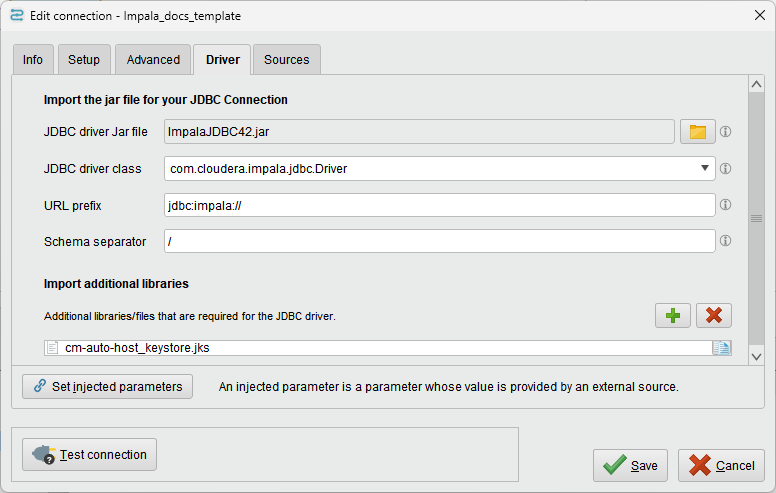
Task: Click info icon beside JDBC driver class
Action: (726, 169)
